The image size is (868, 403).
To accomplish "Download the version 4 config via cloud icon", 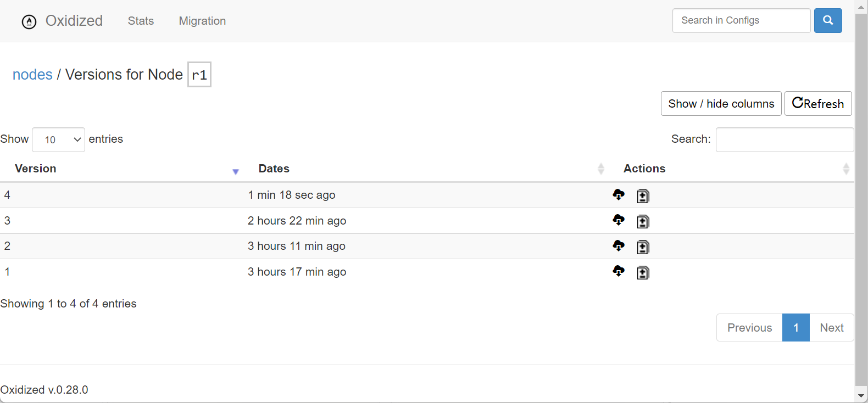I will (x=619, y=195).
